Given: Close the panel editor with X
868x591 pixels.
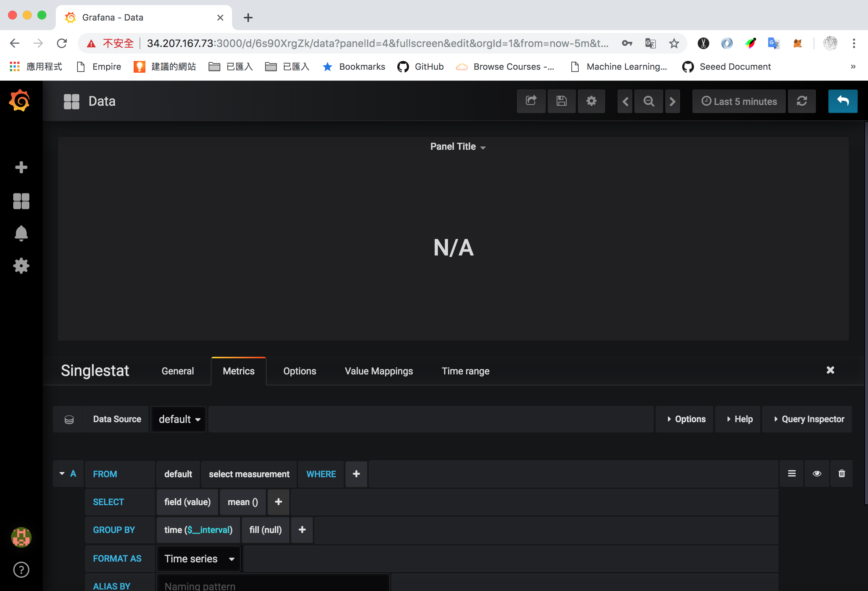Looking at the screenshot, I should [830, 370].
